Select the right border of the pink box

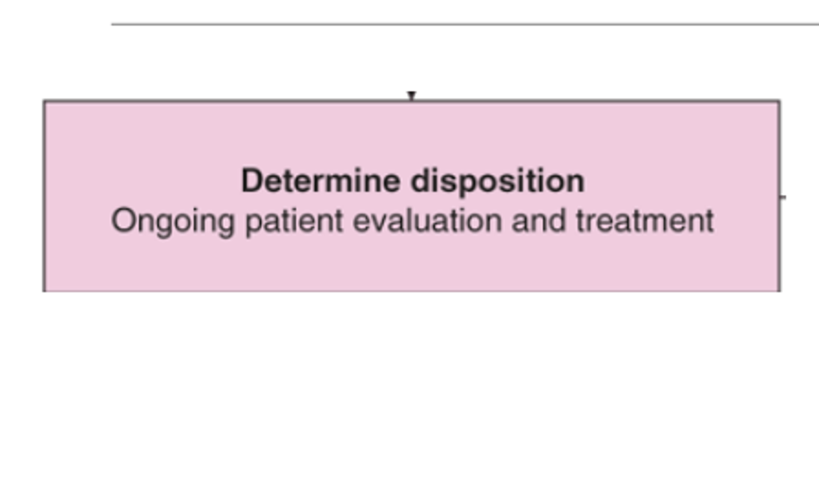(779, 196)
